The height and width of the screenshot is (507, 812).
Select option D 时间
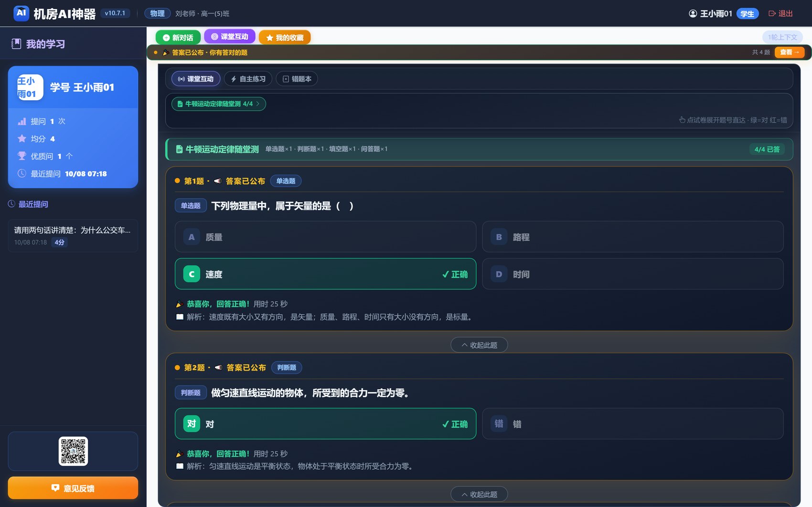pos(633,274)
